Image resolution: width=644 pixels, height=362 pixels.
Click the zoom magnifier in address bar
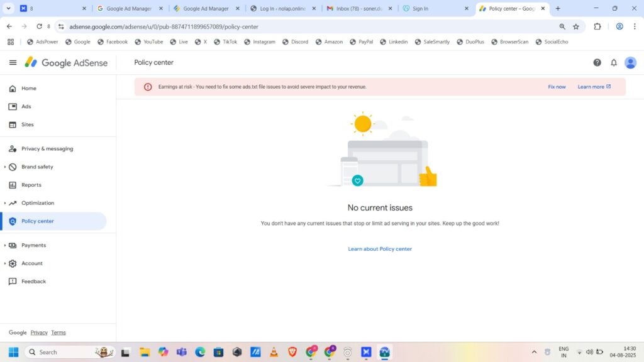[562, 26]
